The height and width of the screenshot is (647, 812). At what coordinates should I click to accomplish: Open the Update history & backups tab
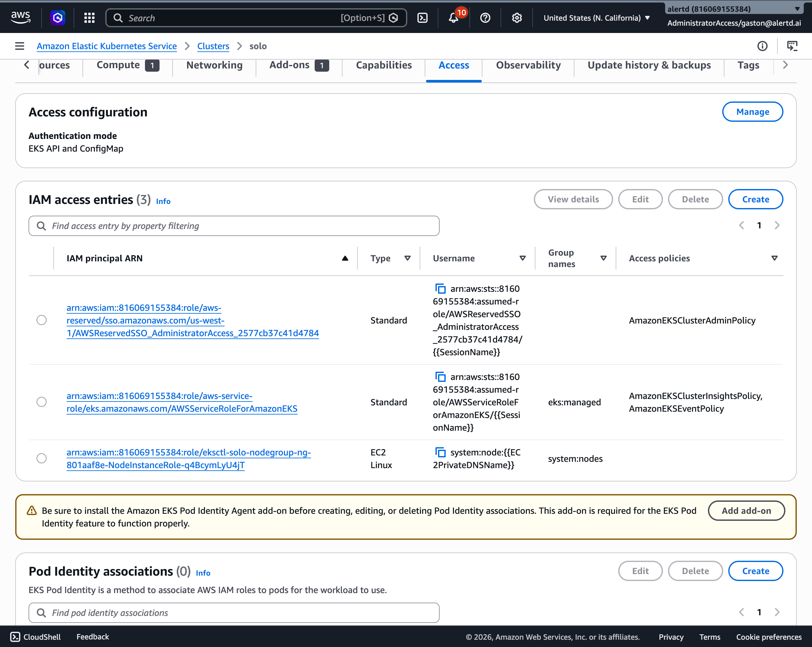click(x=649, y=65)
